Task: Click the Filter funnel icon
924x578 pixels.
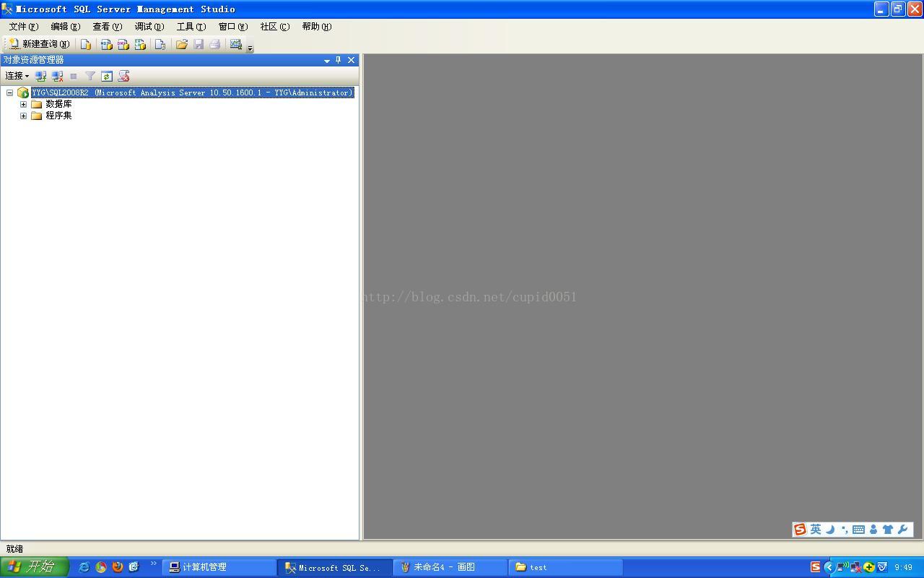Action: coord(90,76)
